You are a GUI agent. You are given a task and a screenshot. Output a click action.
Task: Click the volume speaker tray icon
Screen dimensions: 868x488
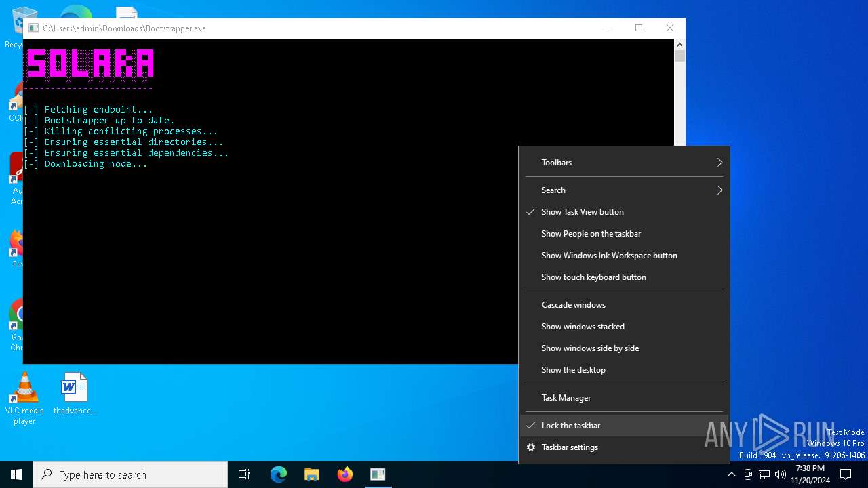point(781,474)
